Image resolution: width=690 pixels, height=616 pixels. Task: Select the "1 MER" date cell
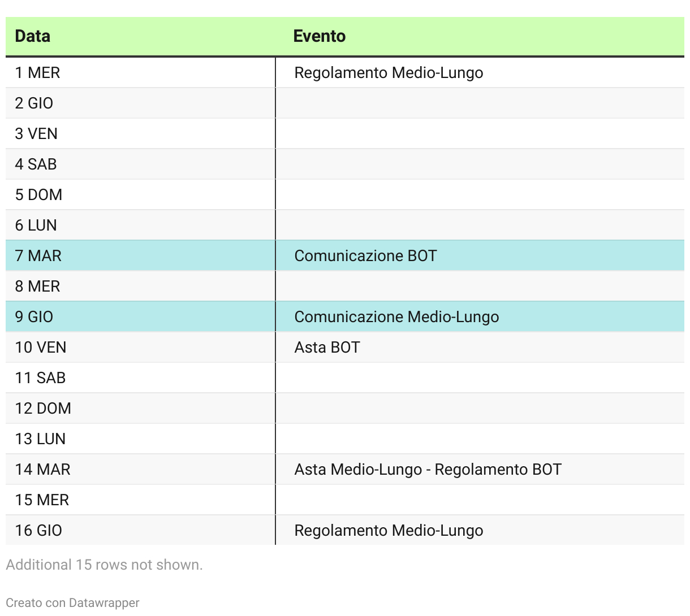click(x=38, y=73)
